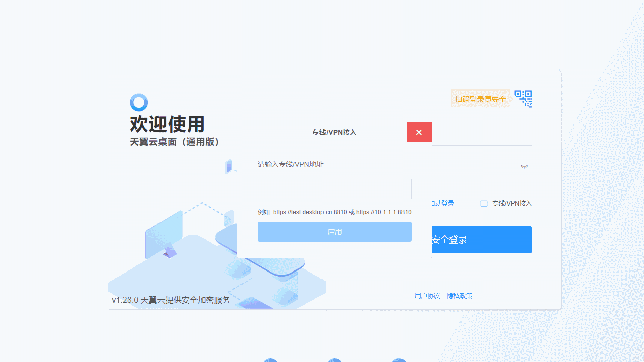Screen dimensions: 644x362
Task: Click the X to close the VPN dialog
Action: [419, 132]
